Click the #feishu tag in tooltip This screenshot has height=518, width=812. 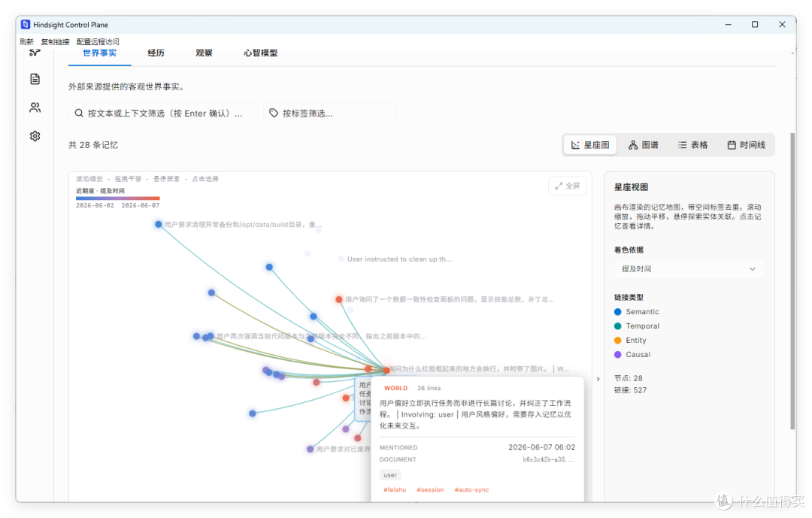pos(395,489)
